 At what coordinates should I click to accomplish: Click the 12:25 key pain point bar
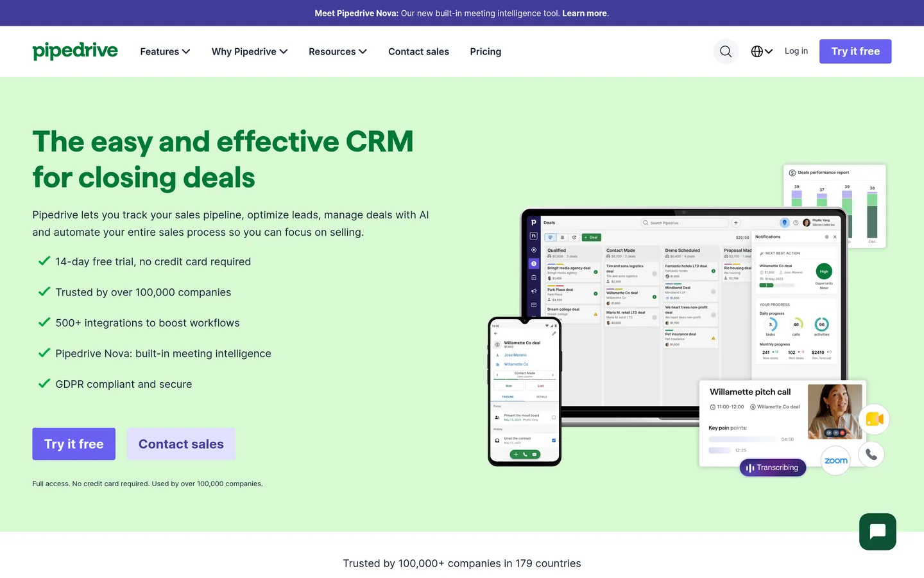[x=720, y=450]
